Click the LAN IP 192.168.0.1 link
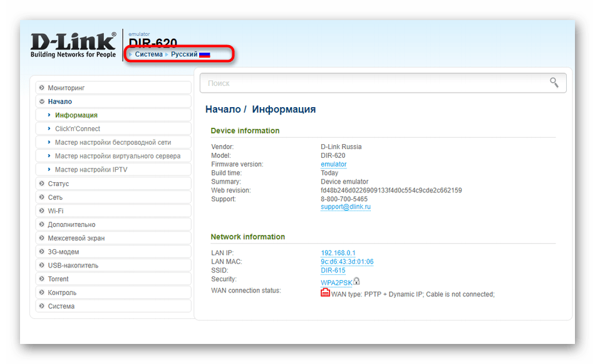 [x=338, y=252]
